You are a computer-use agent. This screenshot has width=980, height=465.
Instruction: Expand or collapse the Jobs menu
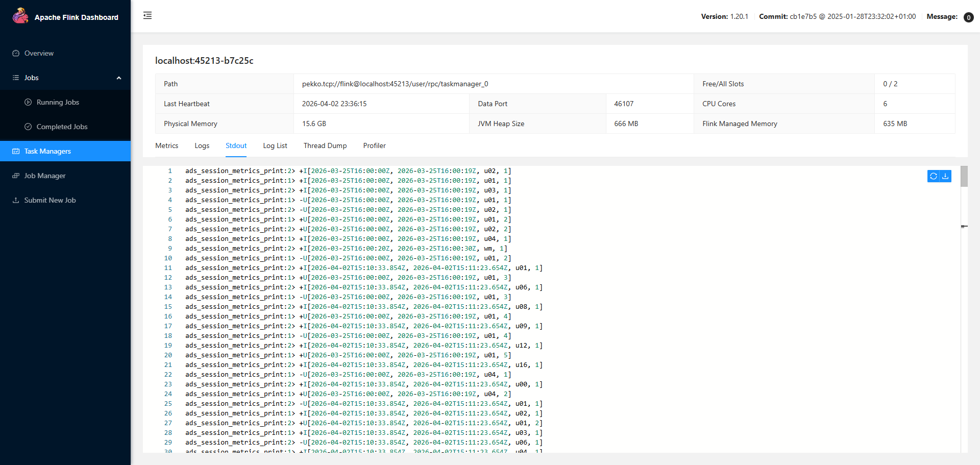(32, 78)
